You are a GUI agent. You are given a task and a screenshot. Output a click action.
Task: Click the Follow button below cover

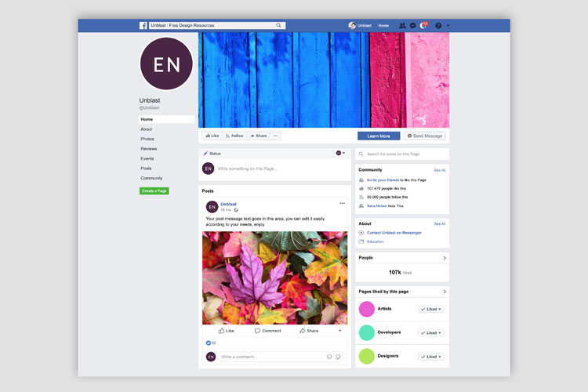pyautogui.click(x=234, y=136)
